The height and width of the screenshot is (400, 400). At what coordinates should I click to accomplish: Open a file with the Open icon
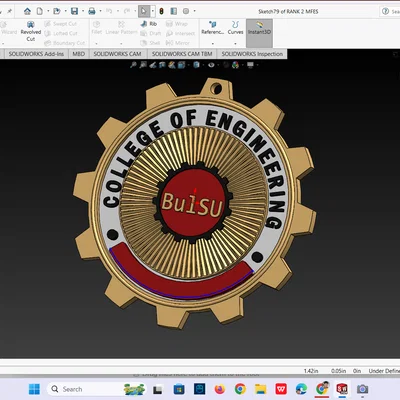(57, 11)
